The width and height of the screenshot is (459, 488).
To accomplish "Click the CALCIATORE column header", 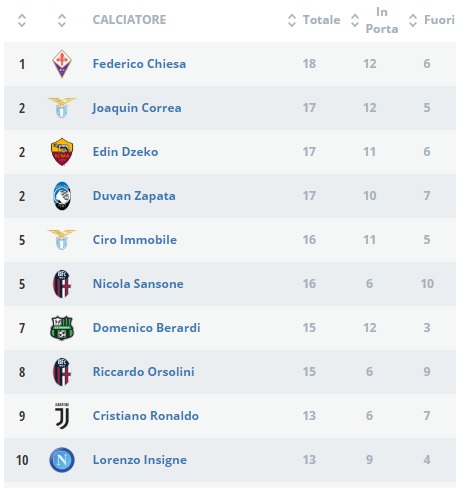I will click(x=129, y=20).
